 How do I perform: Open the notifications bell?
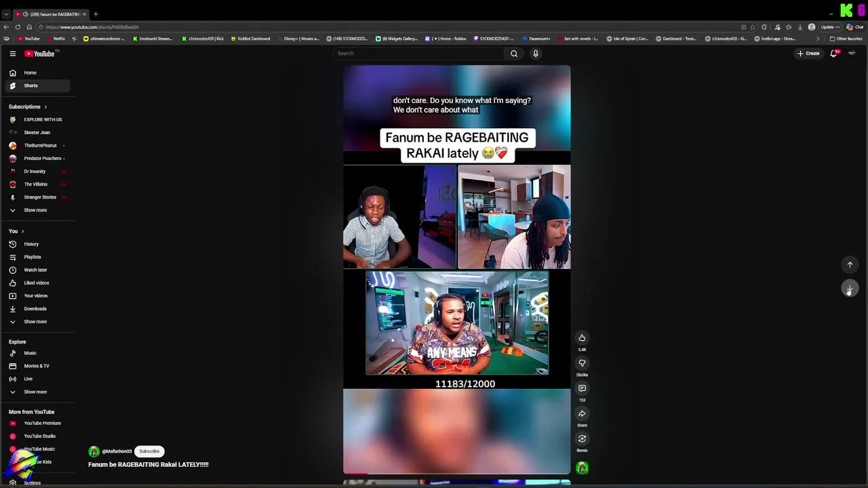tap(834, 54)
